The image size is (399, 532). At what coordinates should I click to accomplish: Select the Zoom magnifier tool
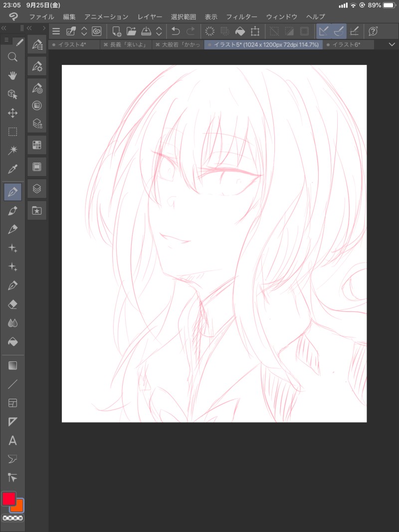point(12,57)
